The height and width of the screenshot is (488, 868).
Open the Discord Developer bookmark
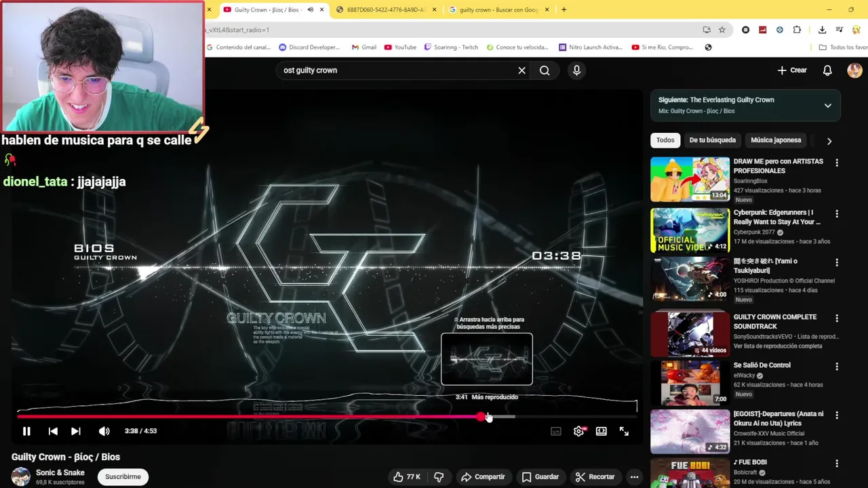coord(310,47)
